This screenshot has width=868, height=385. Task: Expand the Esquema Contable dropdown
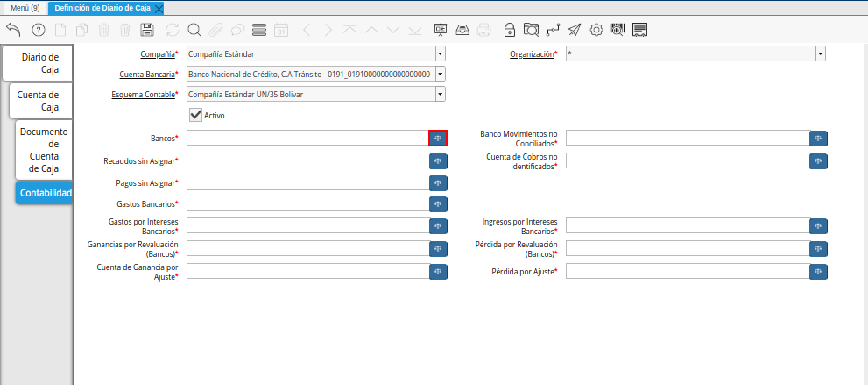coord(440,94)
